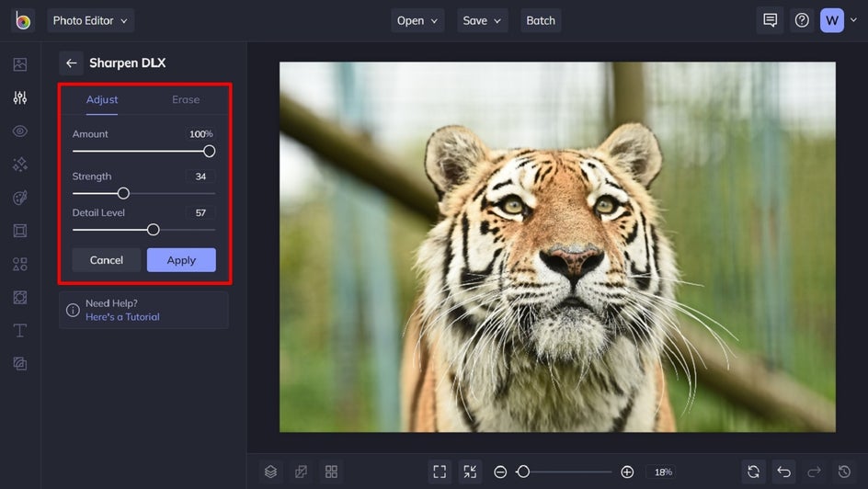Open the help question mark icon
This screenshot has height=489, width=868.
(802, 20)
